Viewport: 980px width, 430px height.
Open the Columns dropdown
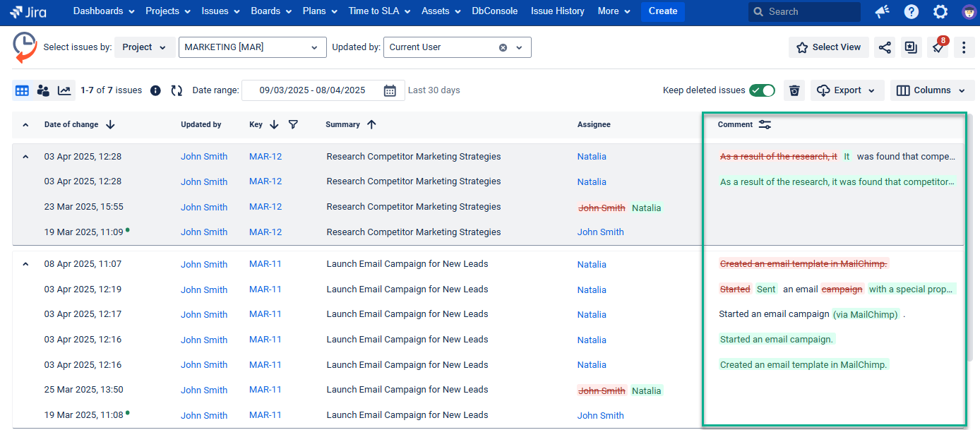(x=931, y=90)
